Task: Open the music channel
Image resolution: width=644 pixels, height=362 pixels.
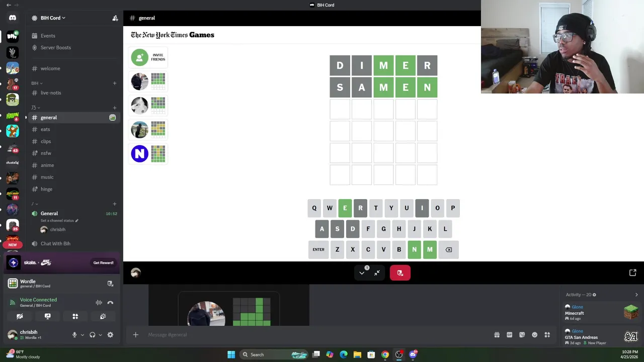Action: pos(47,177)
